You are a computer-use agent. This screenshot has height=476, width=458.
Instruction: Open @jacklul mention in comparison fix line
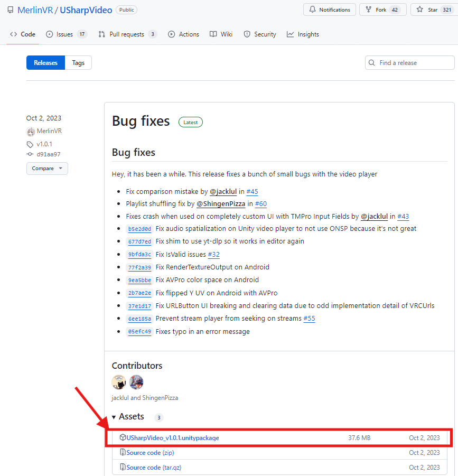point(223,192)
